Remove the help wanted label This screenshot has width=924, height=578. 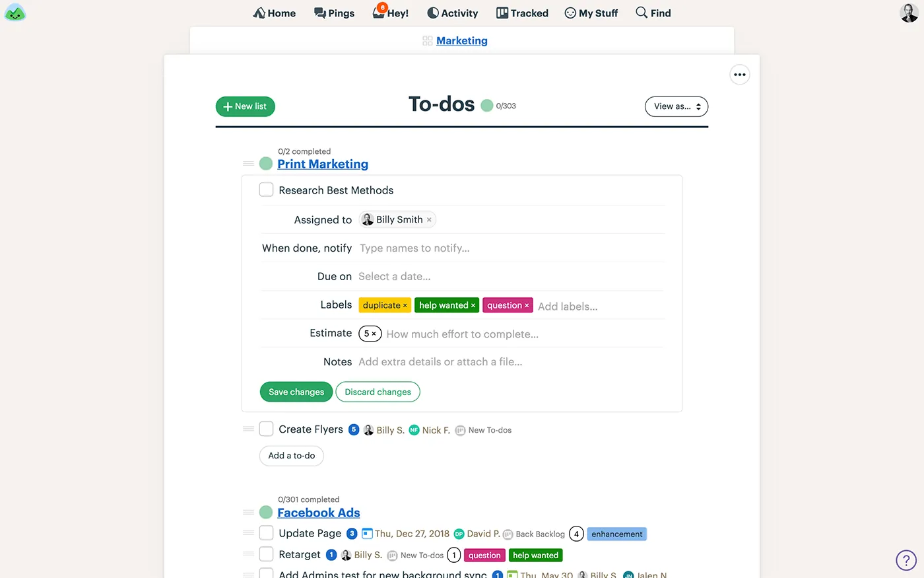pos(473,306)
